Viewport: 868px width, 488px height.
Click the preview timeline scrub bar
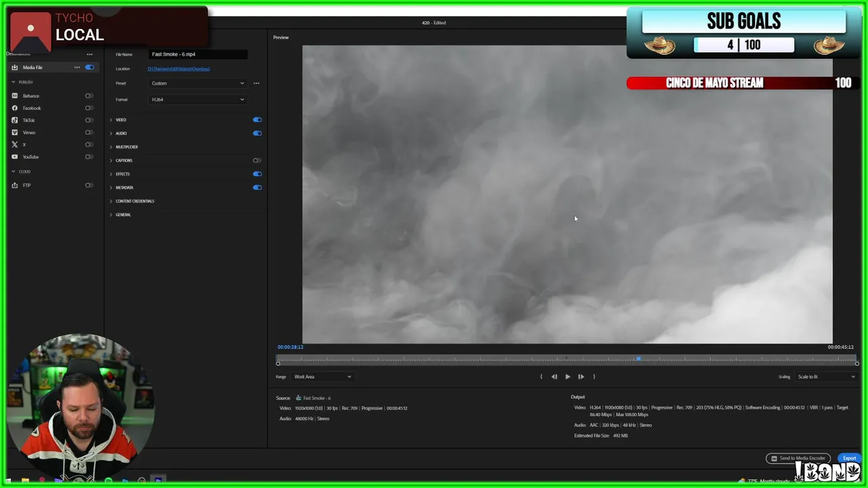[x=567, y=359]
